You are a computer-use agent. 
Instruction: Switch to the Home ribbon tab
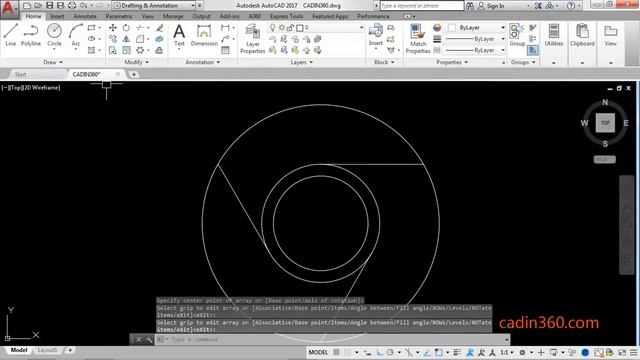coord(33,16)
